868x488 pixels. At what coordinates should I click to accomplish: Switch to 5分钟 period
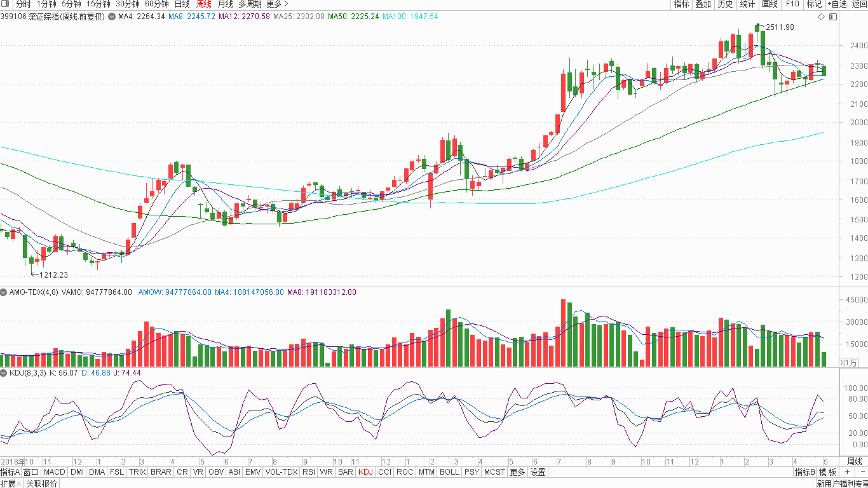coord(71,4)
